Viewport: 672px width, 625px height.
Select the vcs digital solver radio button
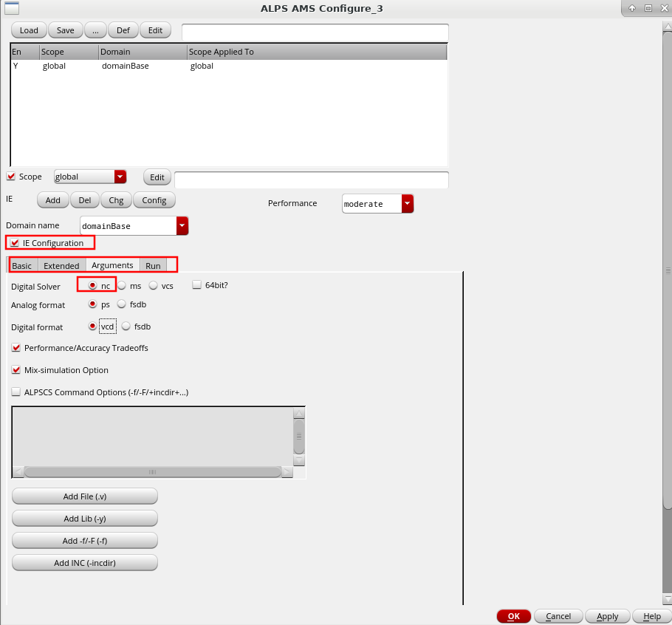(154, 286)
